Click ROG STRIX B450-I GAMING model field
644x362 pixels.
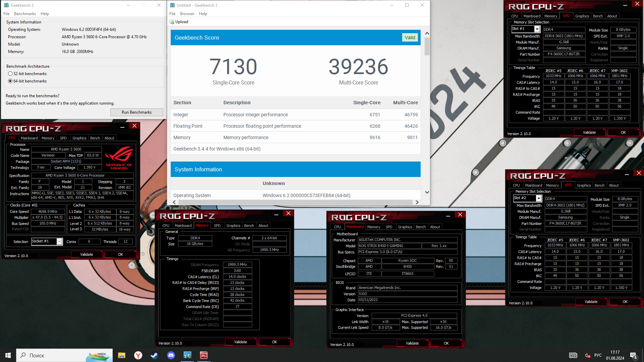coord(389,246)
